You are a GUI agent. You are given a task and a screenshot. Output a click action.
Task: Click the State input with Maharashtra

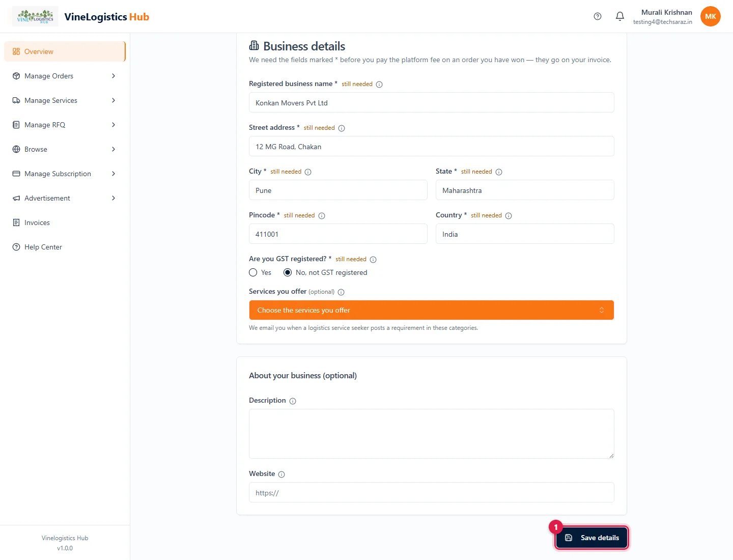525,190
